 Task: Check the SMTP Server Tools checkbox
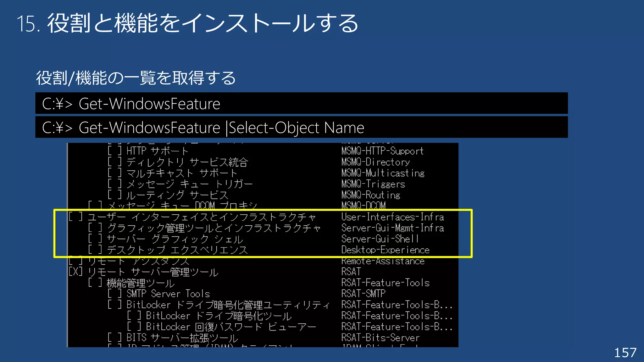point(114,294)
